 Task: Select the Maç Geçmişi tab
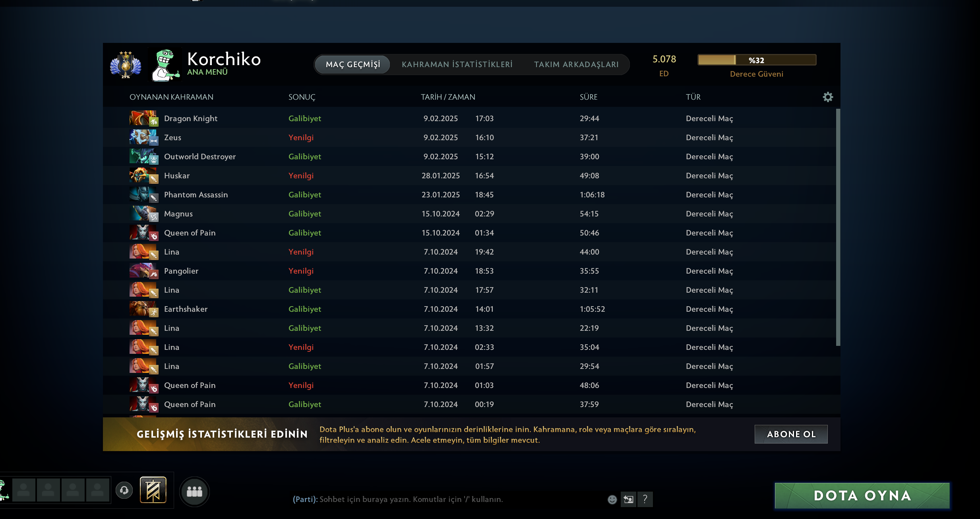(352, 64)
